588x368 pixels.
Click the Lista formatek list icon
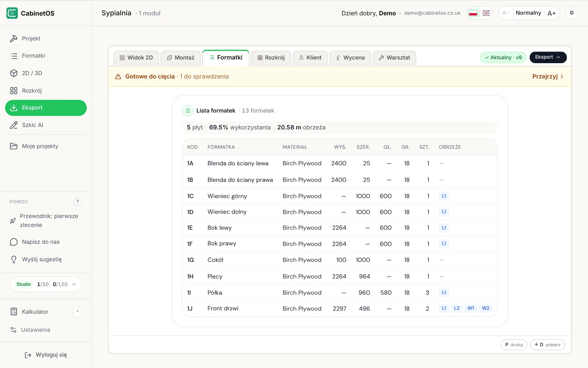tap(188, 110)
